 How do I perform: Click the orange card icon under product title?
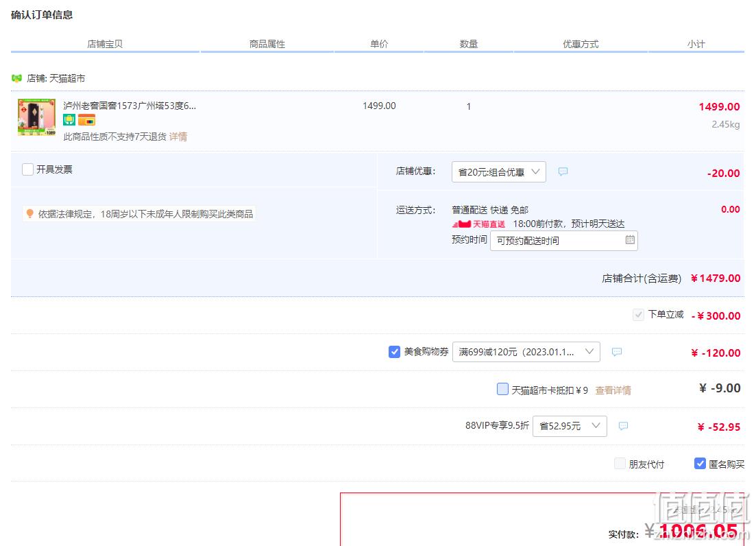pos(87,119)
